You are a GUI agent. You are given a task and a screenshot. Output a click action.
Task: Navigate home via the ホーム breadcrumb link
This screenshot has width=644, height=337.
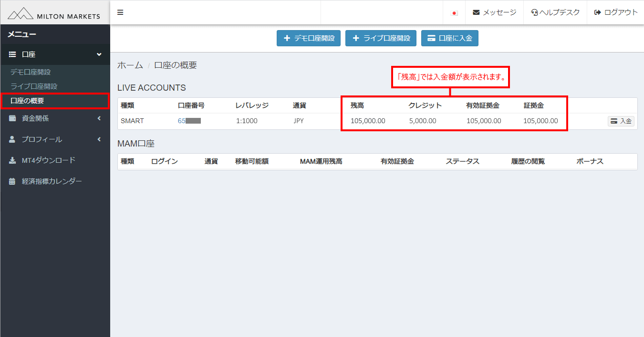coord(130,65)
